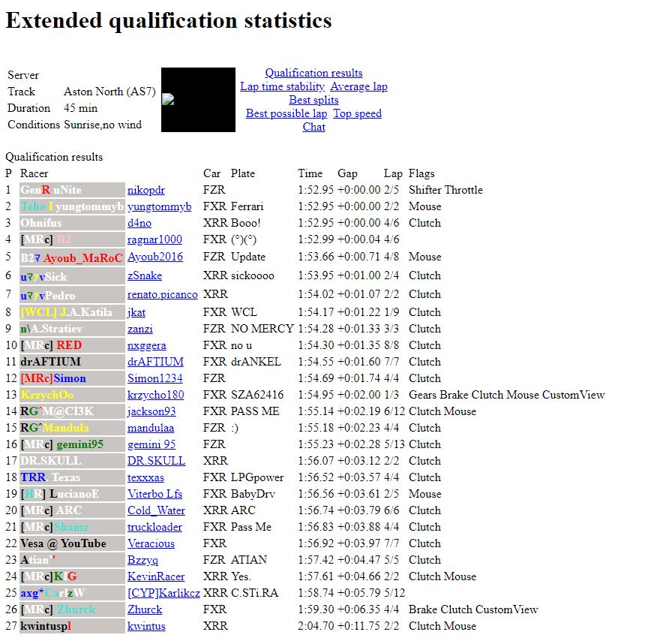The height and width of the screenshot is (644, 672).
Task: Click the Flags column header
Action: pos(421,173)
